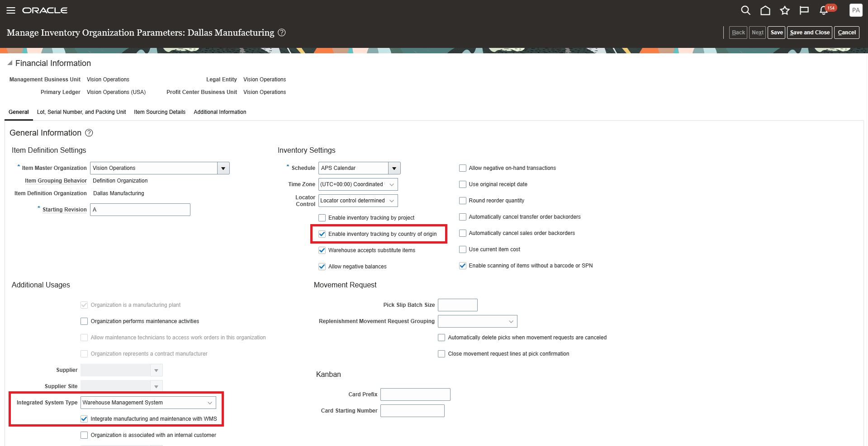Image resolution: width=868 pixels, height=446 pixels.
Task: Open the hamburger navigator menu
Action: (11, 10)
